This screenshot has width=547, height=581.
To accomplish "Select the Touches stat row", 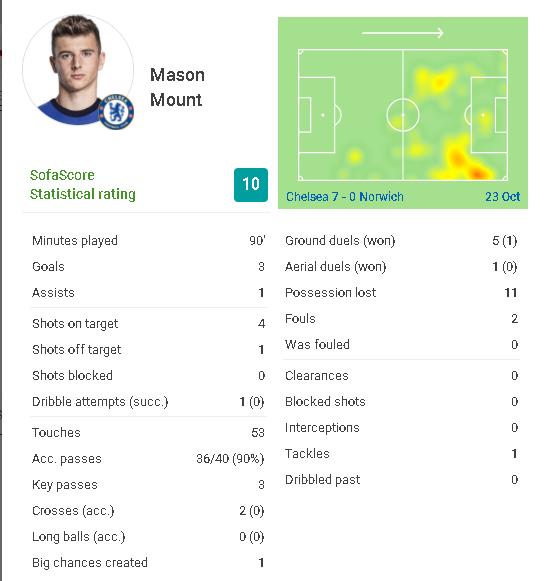I will point(148,433).
